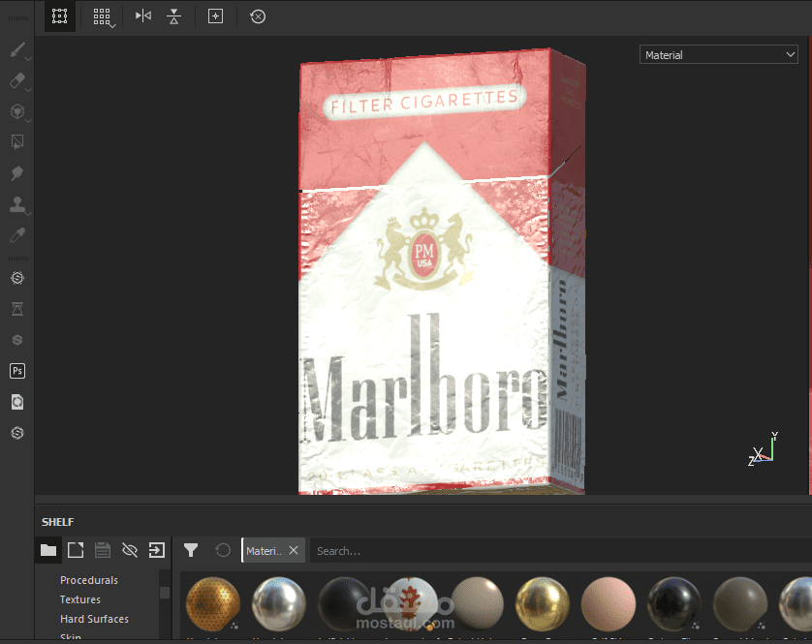Select Hard Surfaces in shelf list

[94, 619]
